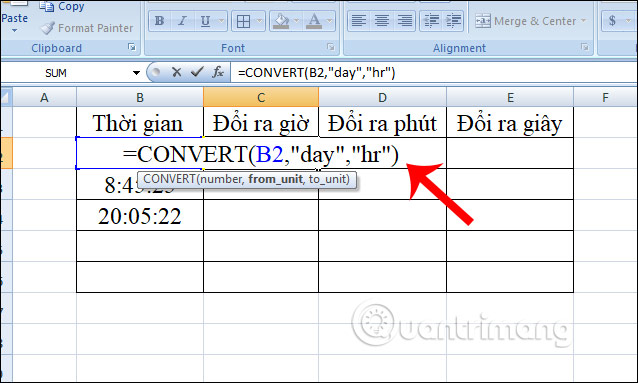638x383 pixels.
Task: Select column C header
Action: tap(261, 98)
